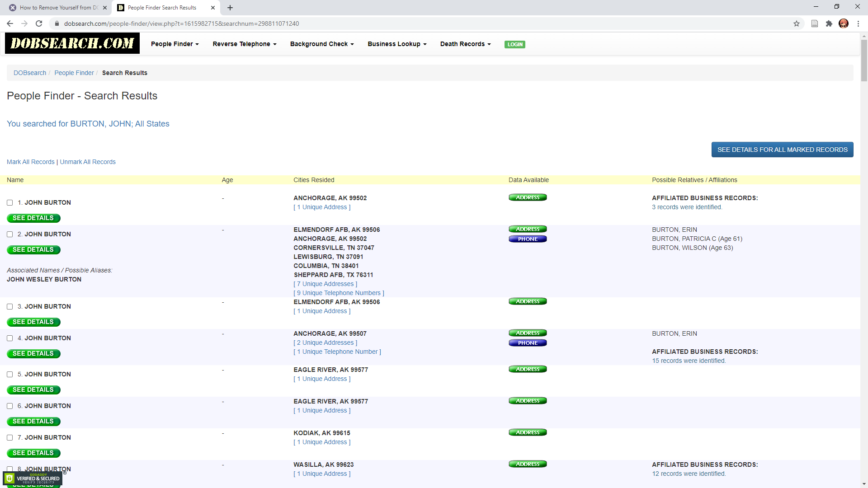This screenshot has height=488, width=868.
Task: Open 9 Unique Telephone Numbers link
Action: coord(339,293)
